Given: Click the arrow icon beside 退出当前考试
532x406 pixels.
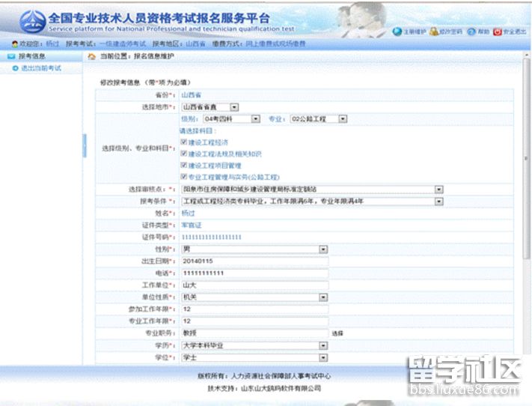Looking at the screenshot, I should [x=15, y=68].
